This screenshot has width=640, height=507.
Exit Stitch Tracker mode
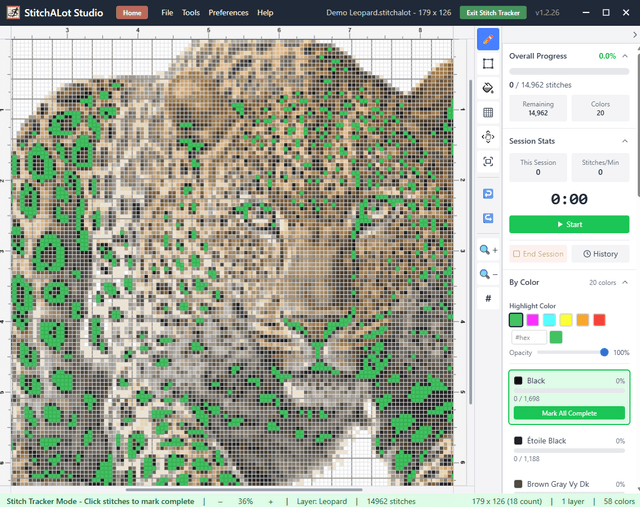493,13
